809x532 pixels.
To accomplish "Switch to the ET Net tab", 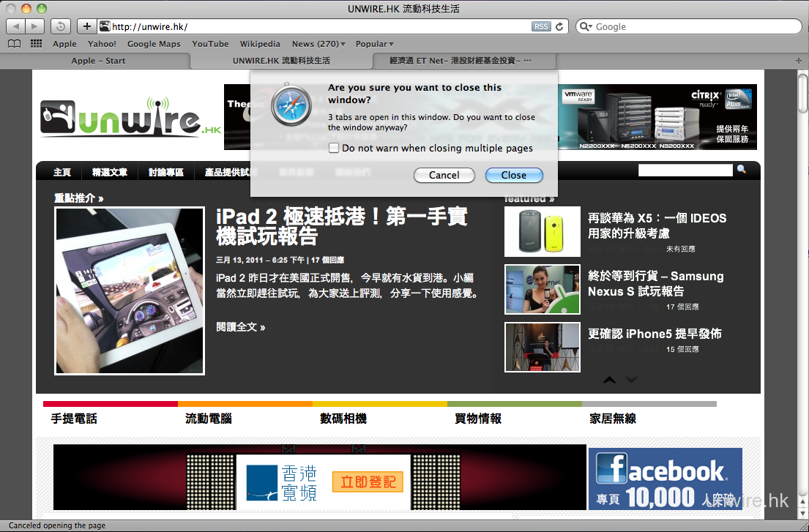I will pos(461,61).
